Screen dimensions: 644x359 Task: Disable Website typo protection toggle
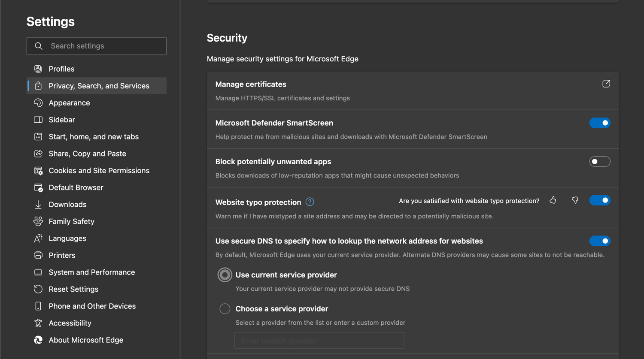[x=600, y=200]
